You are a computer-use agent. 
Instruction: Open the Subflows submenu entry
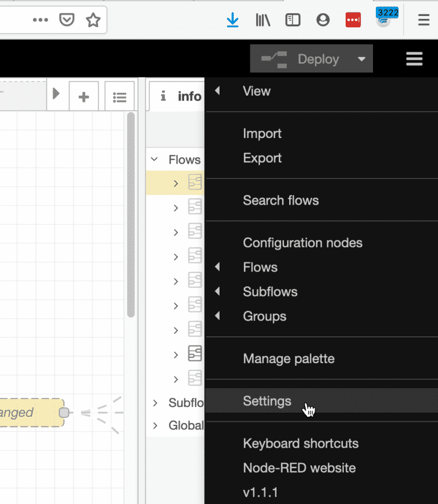[x=322, y=291]
